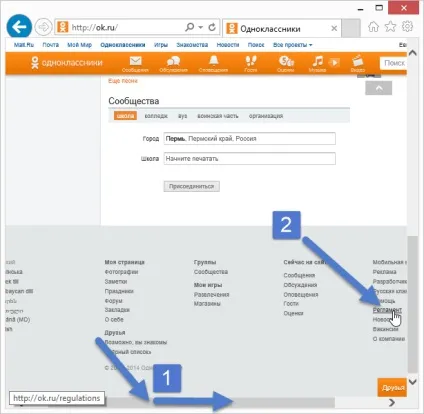Click the search magnifier in address bar
This screenshot has width=424, height=414.
coord(189,27)
